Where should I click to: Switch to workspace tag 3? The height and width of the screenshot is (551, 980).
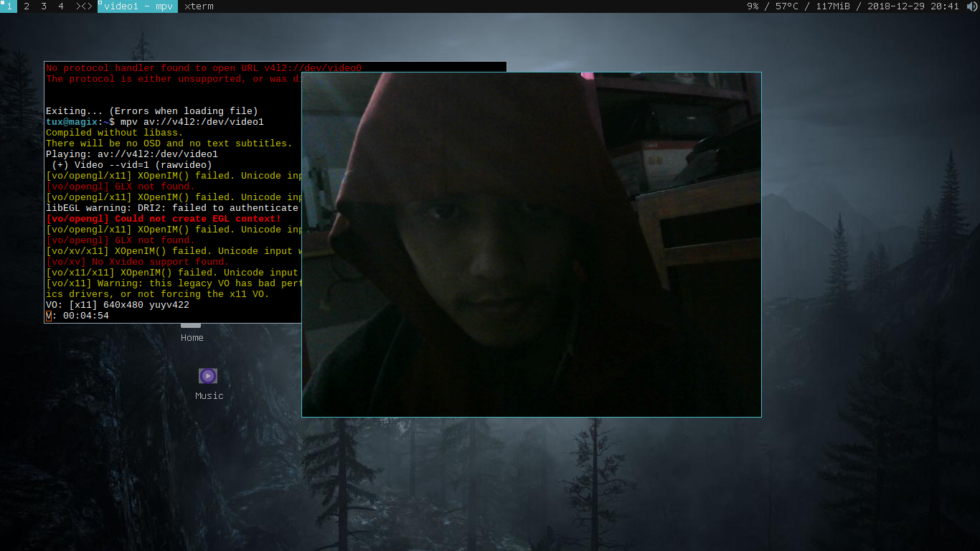tap(44, 6)
